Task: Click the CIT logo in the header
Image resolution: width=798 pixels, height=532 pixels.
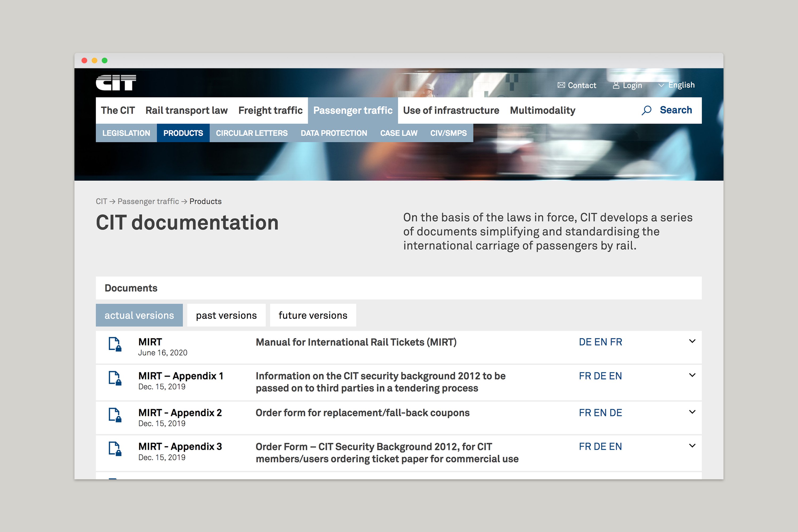Action: [116, 83]
